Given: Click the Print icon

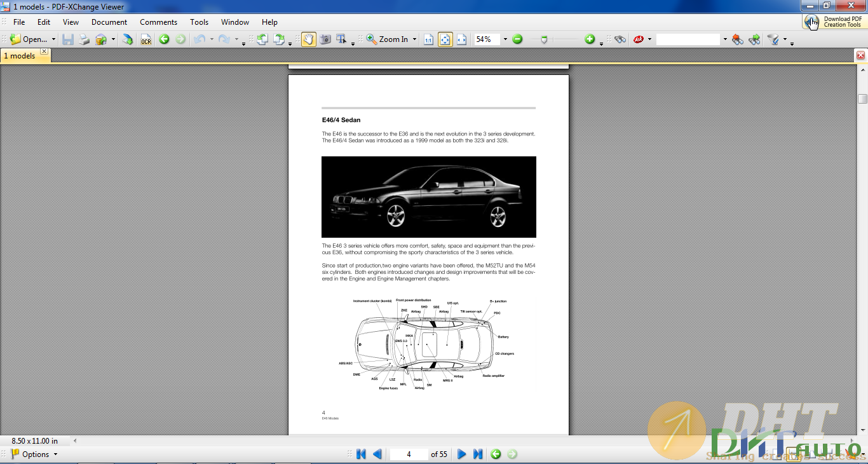Looking at the screenshot, I should 84,39.
